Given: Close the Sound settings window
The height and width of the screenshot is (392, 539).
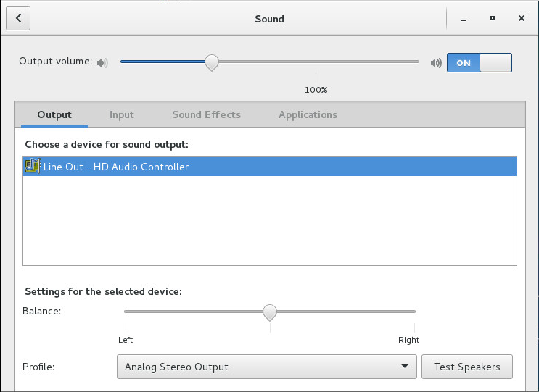Looking at the screenshot, I should 521,18.
